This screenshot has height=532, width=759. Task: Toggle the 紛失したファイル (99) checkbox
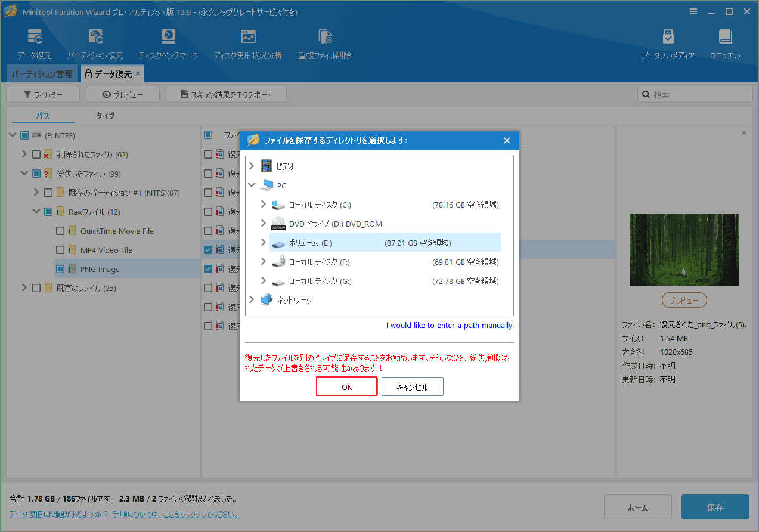pyautogui.click(x=36, y=174)
